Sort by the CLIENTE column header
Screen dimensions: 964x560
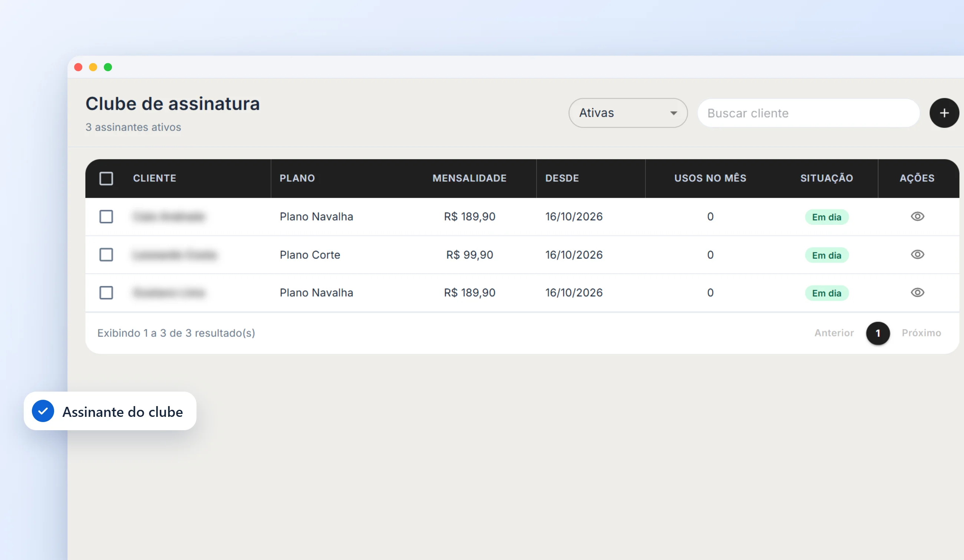(x=155, y=178)
